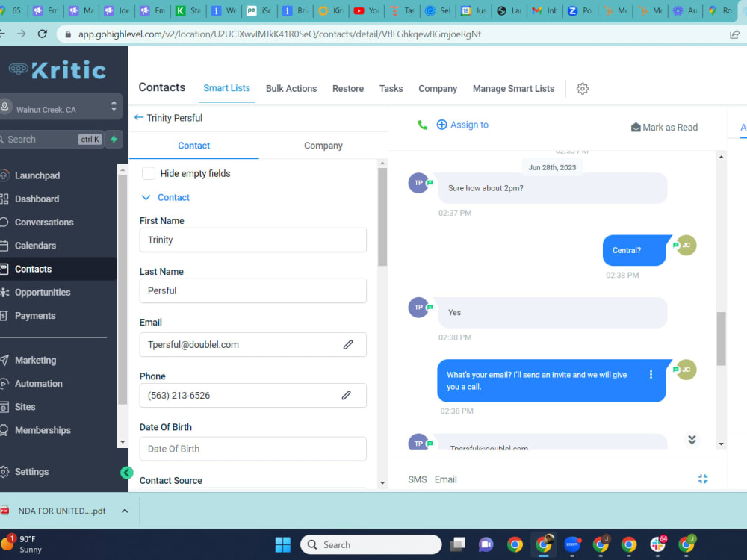Viewport: 747px width, 560px height.
Task: Click the browser forward arrow
Action: point(22,34)
